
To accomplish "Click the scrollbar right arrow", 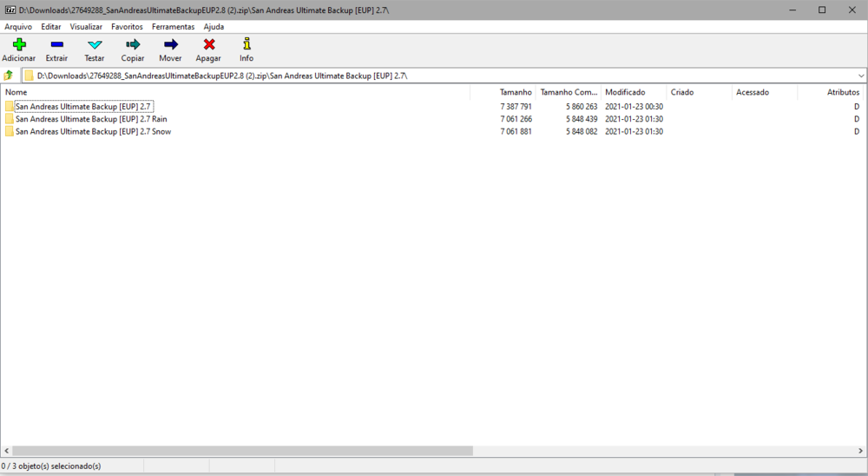I will tap(861, 451).
